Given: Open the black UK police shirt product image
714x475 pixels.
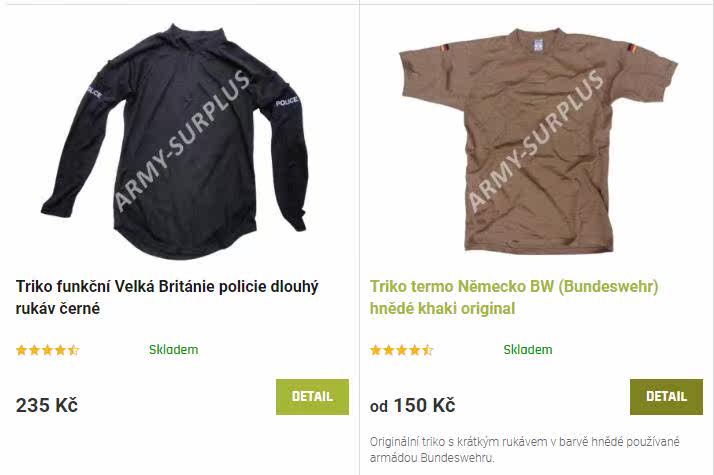Looking at the screenshot, I should [174, 141].
